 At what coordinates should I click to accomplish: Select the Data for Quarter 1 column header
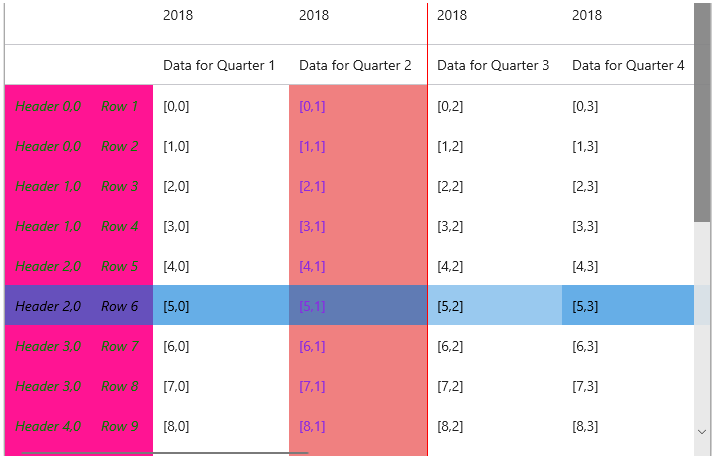click(219, 66)
